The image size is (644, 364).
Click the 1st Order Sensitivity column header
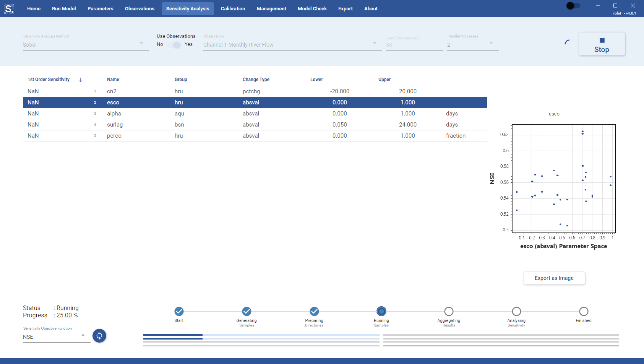pos(49,80)
